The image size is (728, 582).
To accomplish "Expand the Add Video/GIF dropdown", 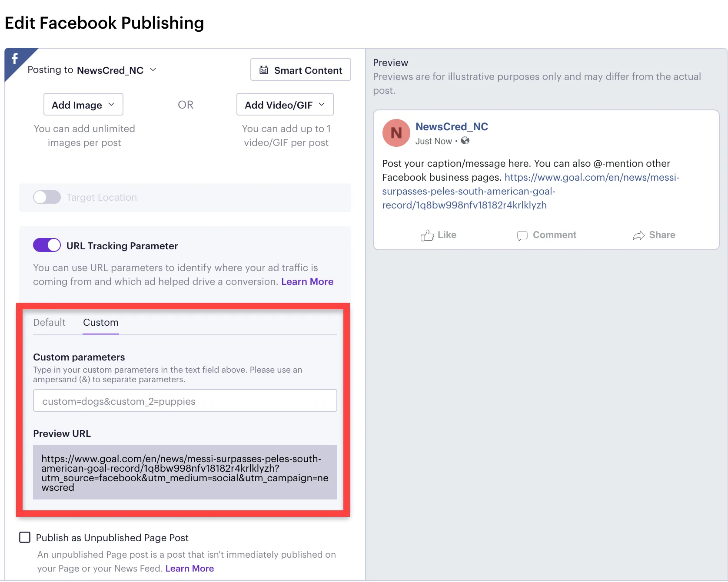I will 285,104.
